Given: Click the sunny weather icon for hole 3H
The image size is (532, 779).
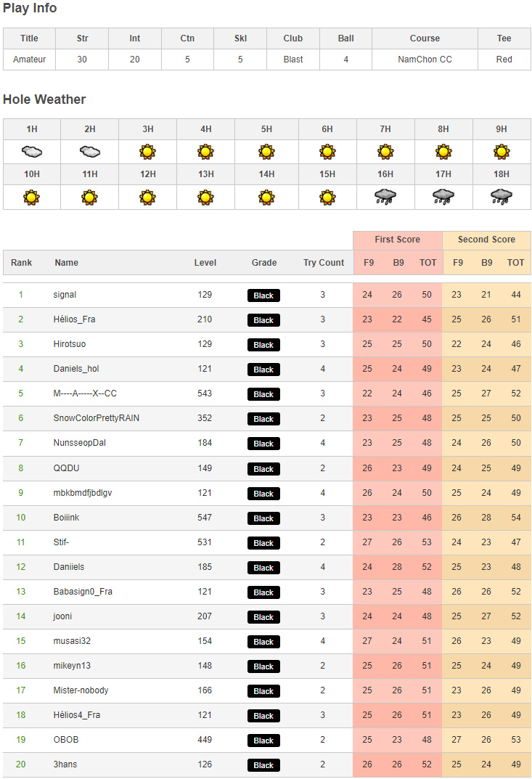Looking at the screenshot, I should 148,152.
